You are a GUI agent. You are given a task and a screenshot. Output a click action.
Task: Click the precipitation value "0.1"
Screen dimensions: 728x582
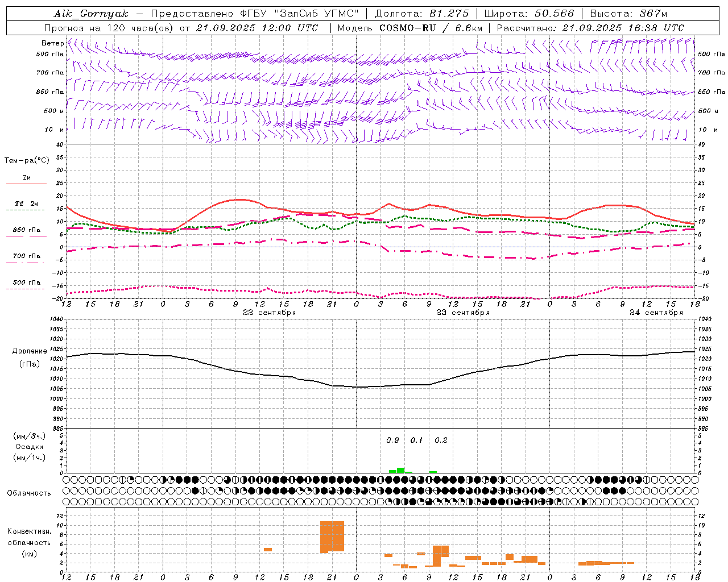pos(417,440)
